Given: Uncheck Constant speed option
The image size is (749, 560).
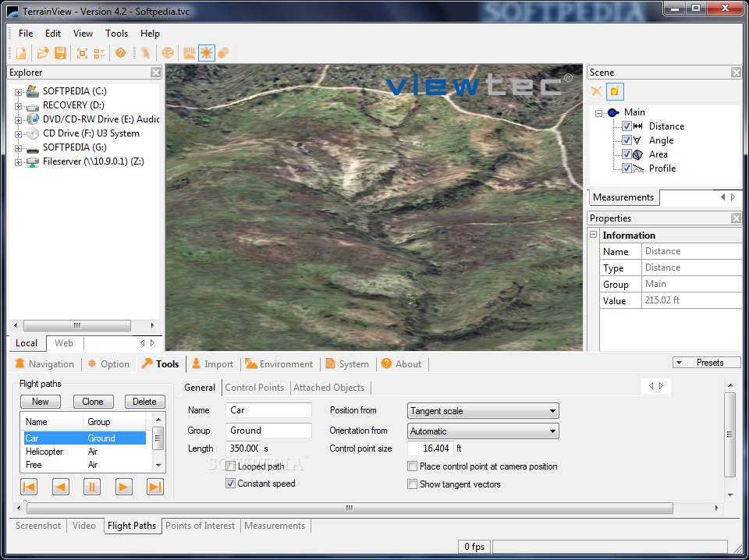Looking at the screenshot, I should coord(230,484).
